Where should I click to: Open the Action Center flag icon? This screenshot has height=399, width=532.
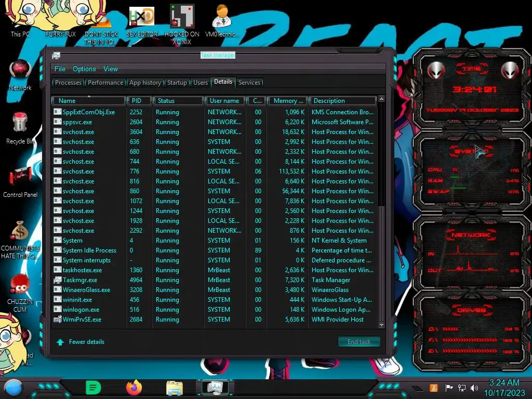point(448,388)
